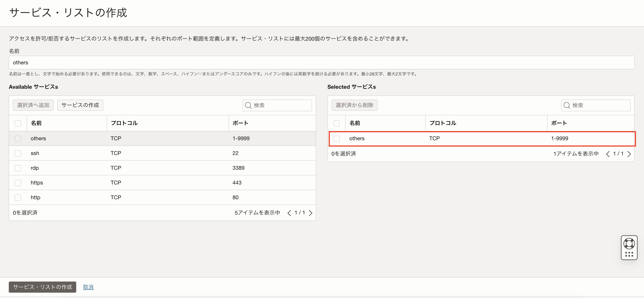Click the 取消 cancel link
The image size is (644, 298).
[88, 287]
